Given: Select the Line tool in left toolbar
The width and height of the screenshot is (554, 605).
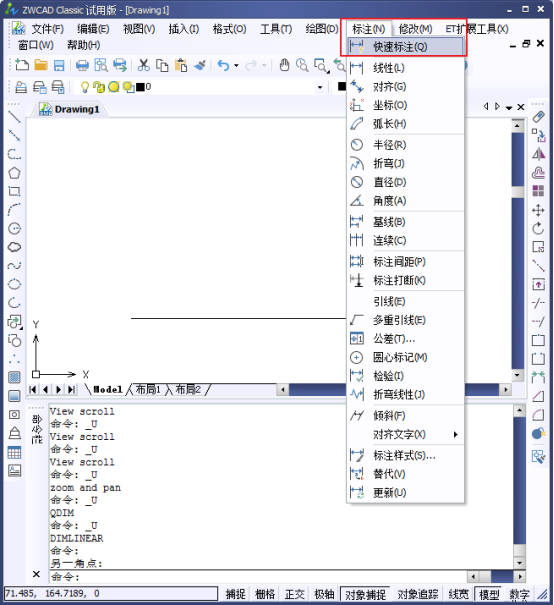Looking at the screenshot, I should [x=14, y=117].
